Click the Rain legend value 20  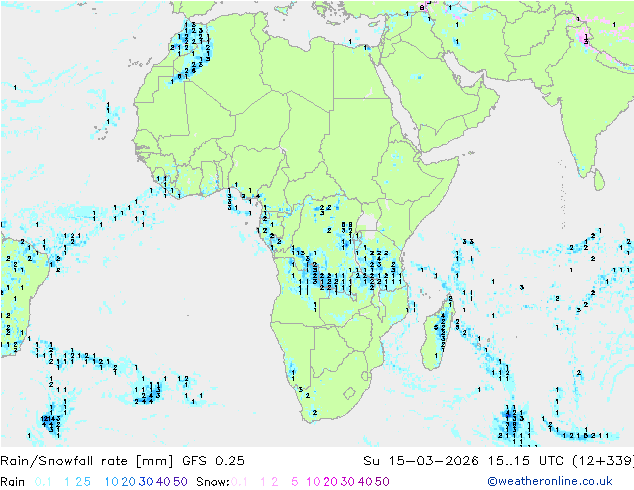click(129, 482)
